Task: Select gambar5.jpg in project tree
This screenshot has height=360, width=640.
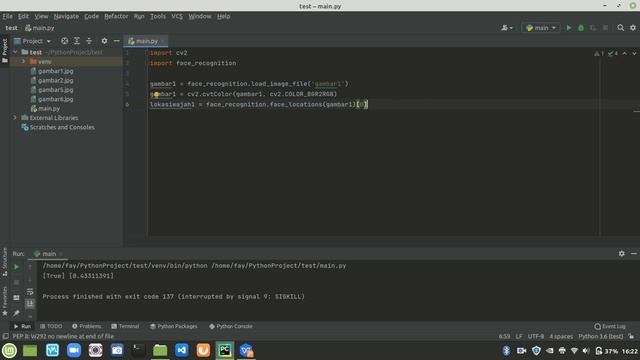Action: coord(52,90)
